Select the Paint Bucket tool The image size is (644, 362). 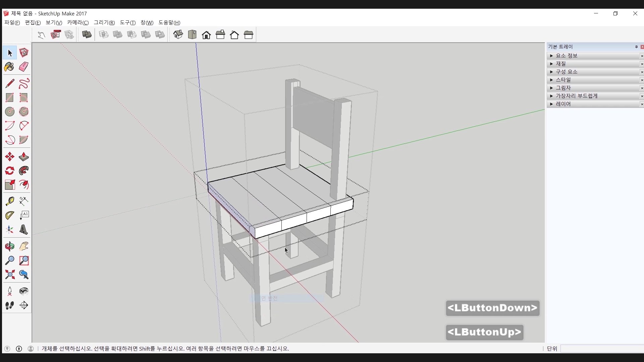coord(9,67)
